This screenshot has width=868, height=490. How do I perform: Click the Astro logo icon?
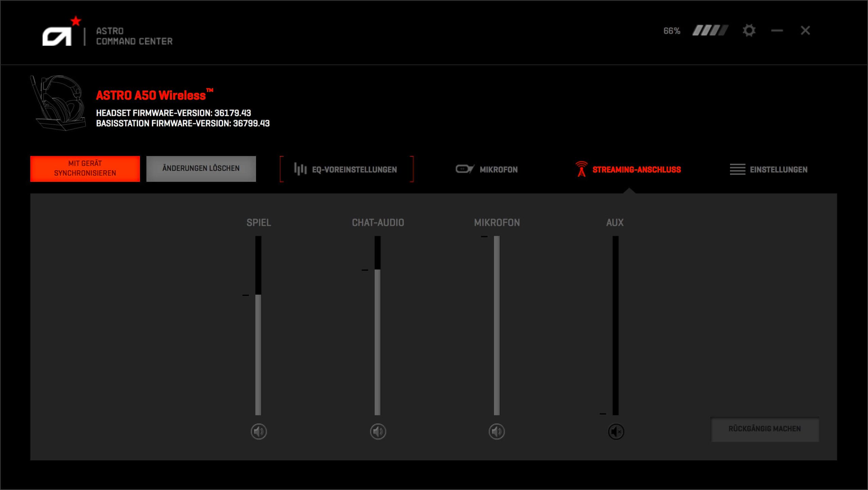57,36
